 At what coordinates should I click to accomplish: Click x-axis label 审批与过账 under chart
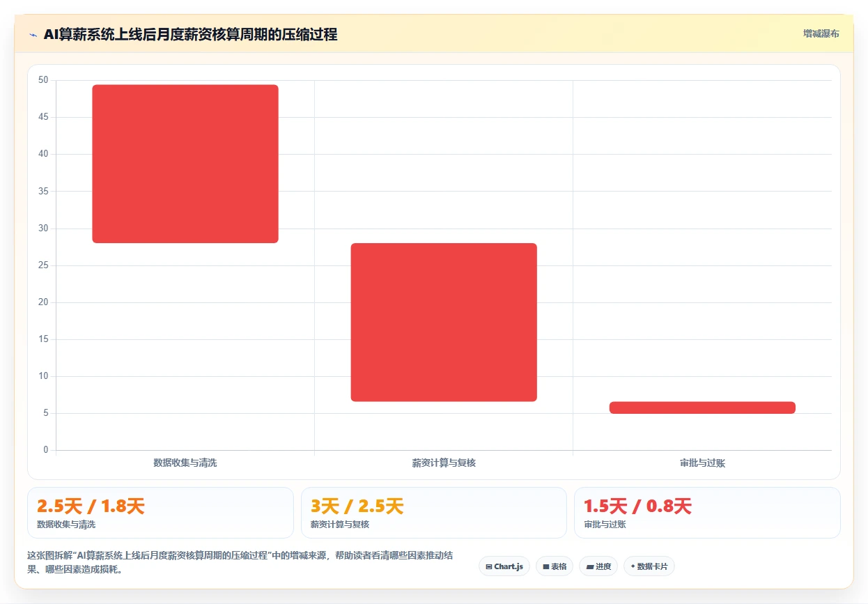point(702,463)
